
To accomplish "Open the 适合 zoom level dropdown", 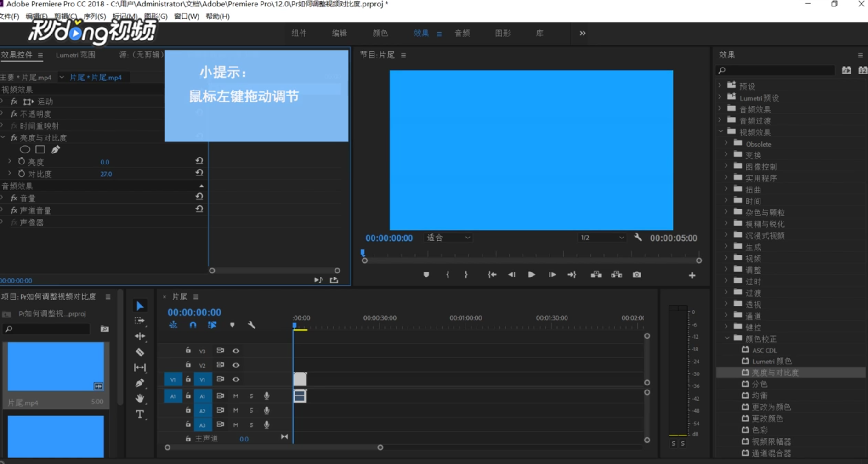I will coord(448,238).
